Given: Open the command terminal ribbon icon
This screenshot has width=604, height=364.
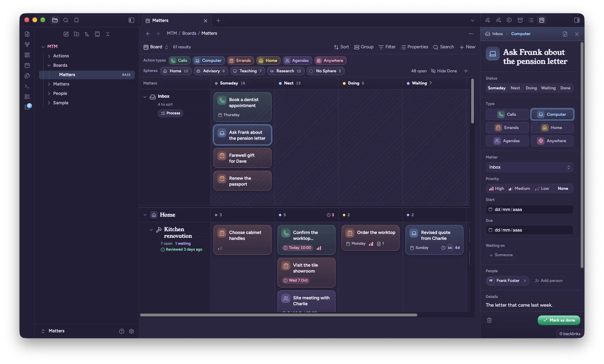Looking at the screenshot, I should click(27, 86).
